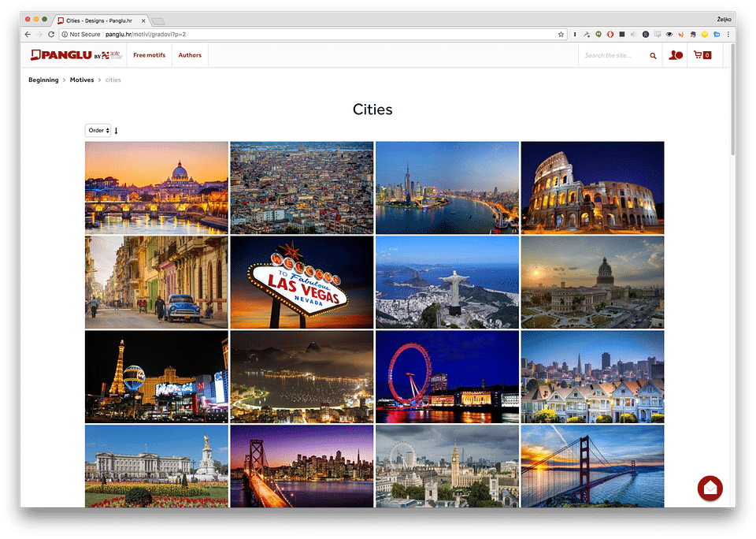Click the Search the site field
The height and width of the screenshot is (539, 756).
pyautogui.click(x=615, y=55)
